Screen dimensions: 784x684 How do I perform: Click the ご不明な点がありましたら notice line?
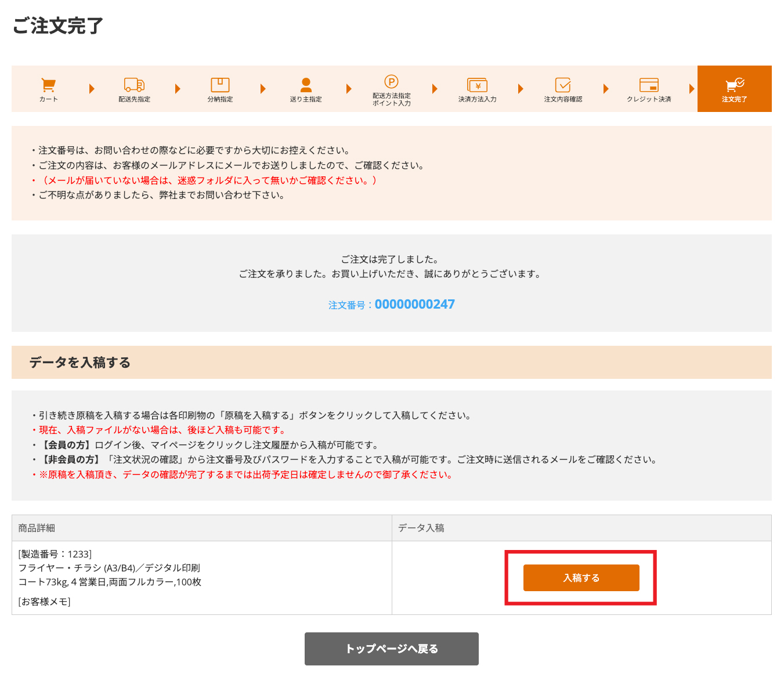pyautogui.click(x=158, y=195)
